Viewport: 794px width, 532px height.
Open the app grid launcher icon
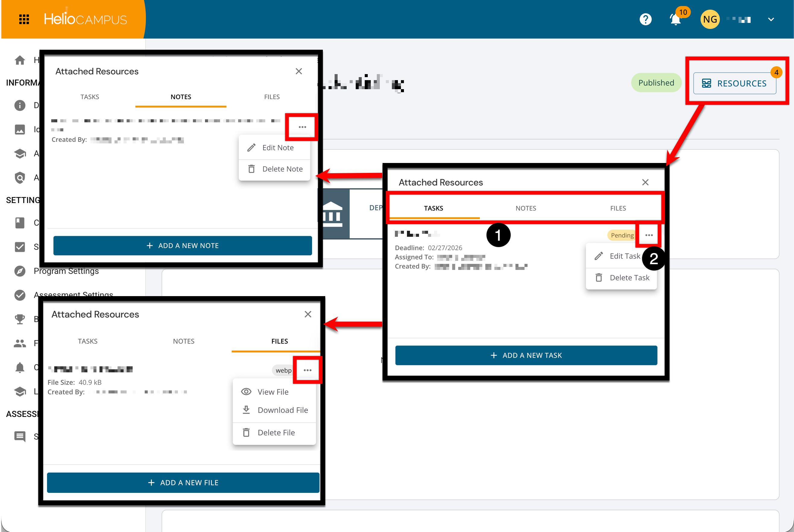[x=24, y=19]
